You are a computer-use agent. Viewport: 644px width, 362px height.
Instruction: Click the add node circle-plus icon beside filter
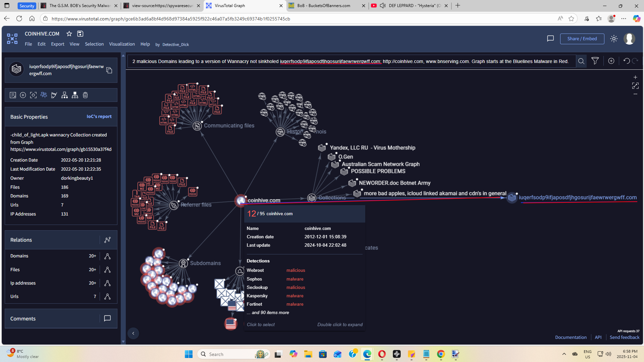(611, 61)
